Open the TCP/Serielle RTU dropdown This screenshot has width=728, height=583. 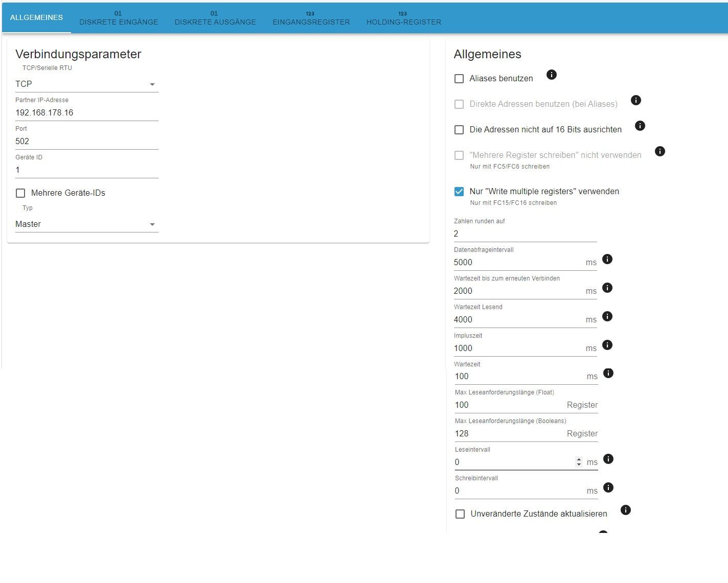87,84
